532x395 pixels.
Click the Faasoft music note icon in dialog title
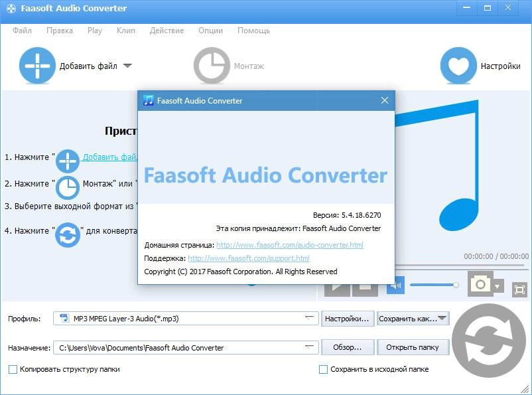[x=149, y=100]
